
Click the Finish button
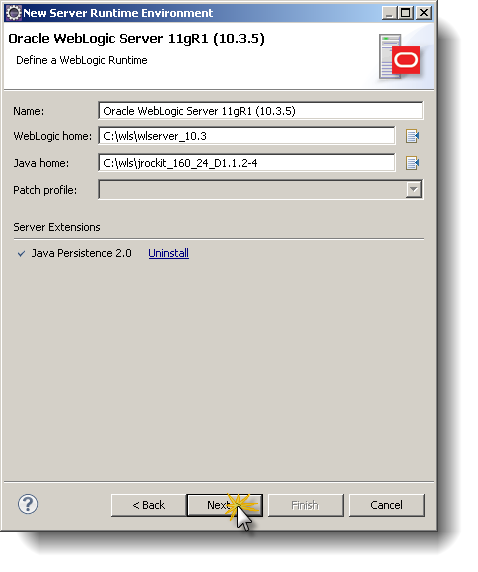click(305, 505)
